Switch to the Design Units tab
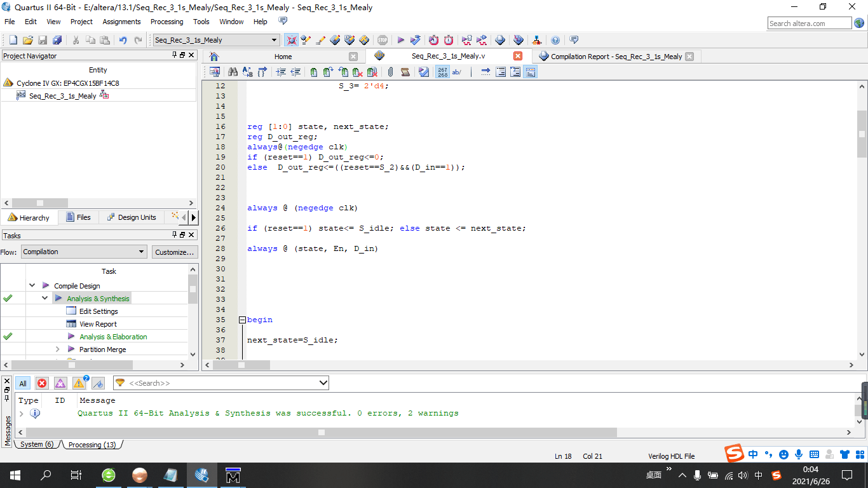Screen dimensions: 868x488 [x=131, y=217]
